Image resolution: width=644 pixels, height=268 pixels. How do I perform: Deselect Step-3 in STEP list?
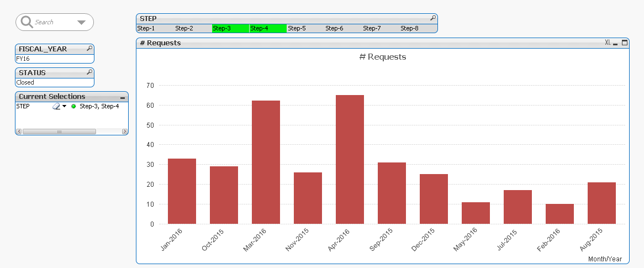point(230,28)
